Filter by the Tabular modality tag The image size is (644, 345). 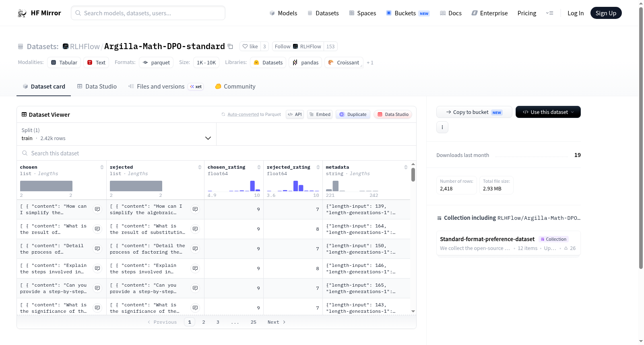(x=64, y=62)
